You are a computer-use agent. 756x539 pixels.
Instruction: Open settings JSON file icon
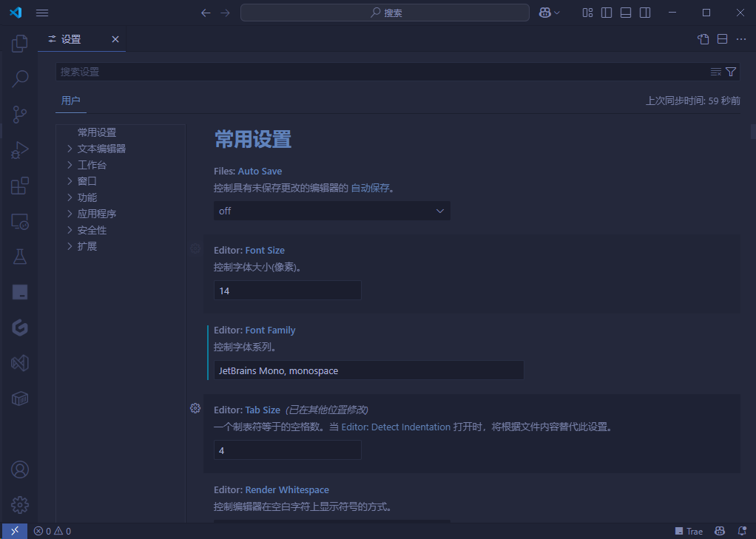(x=703, y=39)
